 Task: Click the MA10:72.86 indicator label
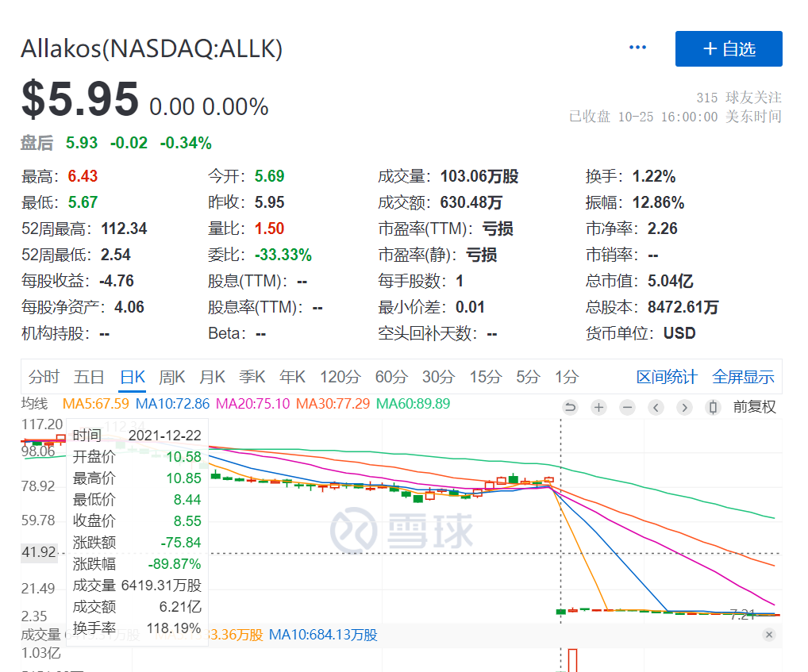172,403
